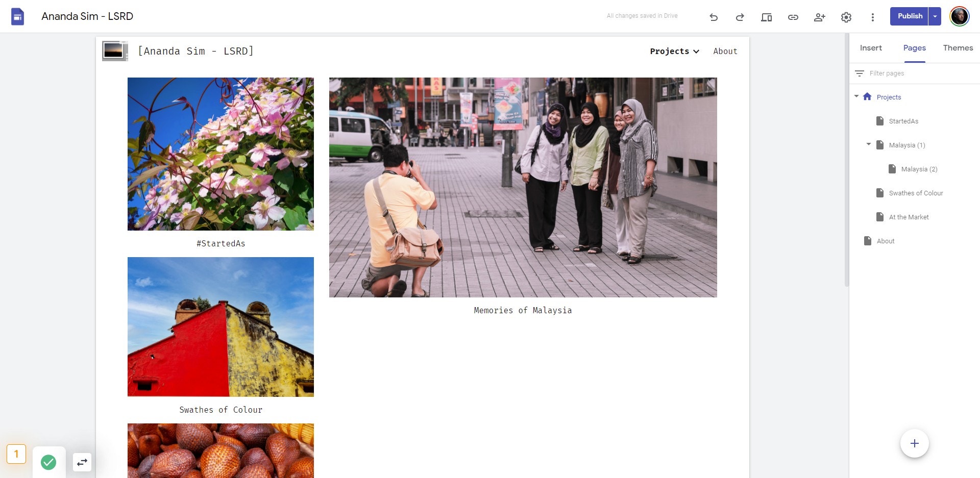The image size is (980, 478).
Task: Open the more options three-dot menu
Action: [872, 17]
